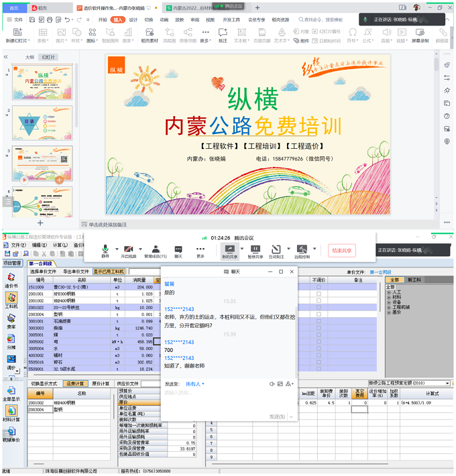Tick the 不调价 checkbox for row 3001001
This screenshot has height=476, width=456.
[x=319, y=321]
